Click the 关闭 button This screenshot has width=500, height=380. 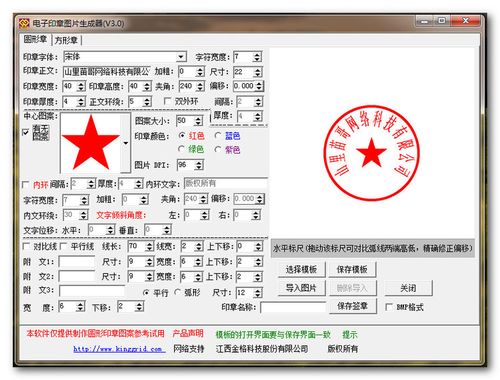pyautogui.click(x=408, y=288)
